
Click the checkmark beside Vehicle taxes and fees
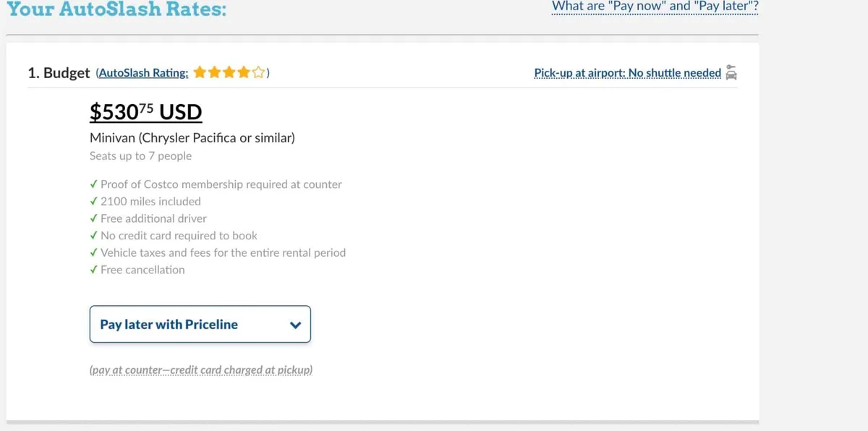pos(94,252)
